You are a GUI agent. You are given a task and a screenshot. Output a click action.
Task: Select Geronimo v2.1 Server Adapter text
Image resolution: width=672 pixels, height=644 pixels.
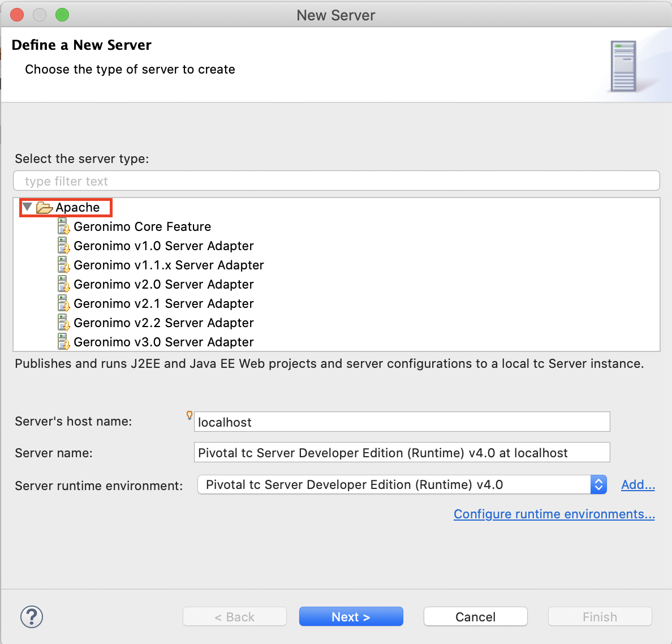pos(163,303)
